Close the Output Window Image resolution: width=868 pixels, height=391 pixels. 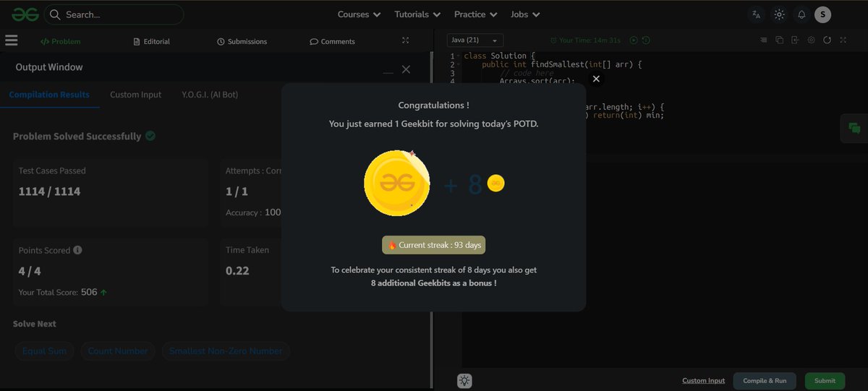[406, 69]
